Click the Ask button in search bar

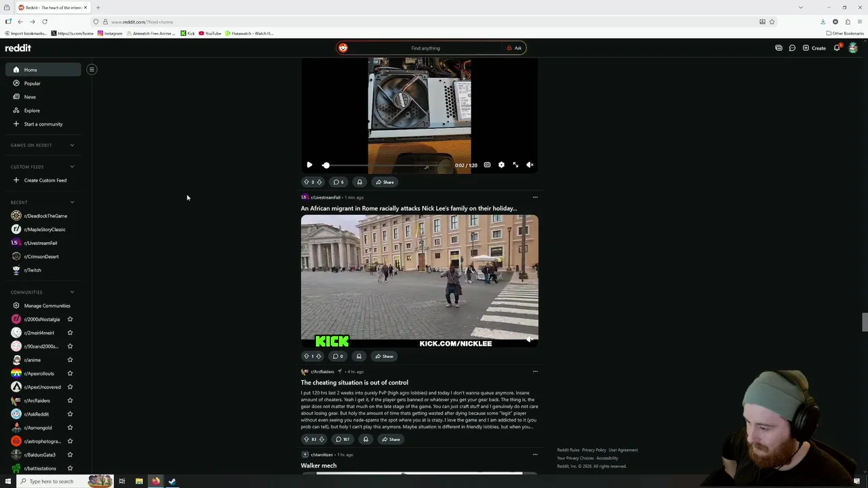click(x=514, y=48)
